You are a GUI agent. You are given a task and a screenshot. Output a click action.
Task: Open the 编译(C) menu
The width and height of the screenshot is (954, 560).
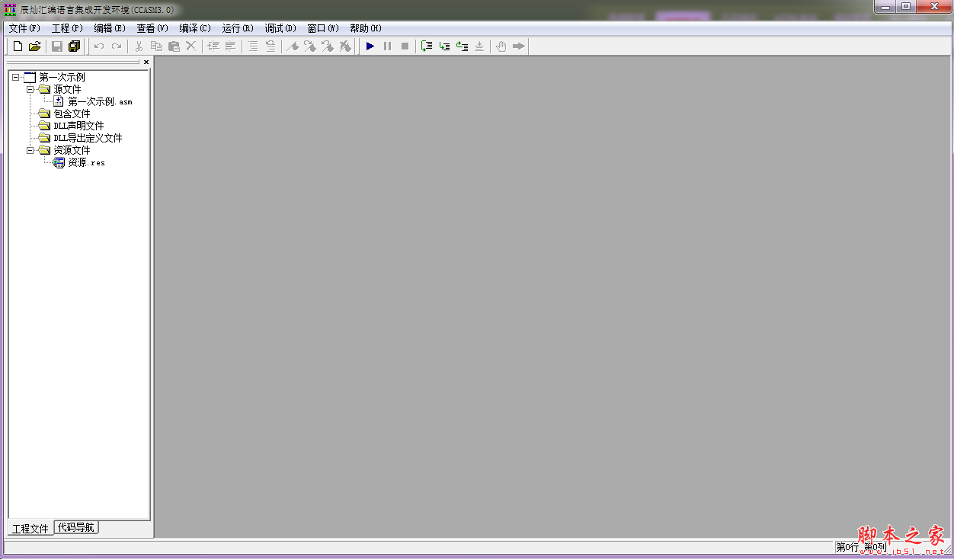tap(195, 28)
